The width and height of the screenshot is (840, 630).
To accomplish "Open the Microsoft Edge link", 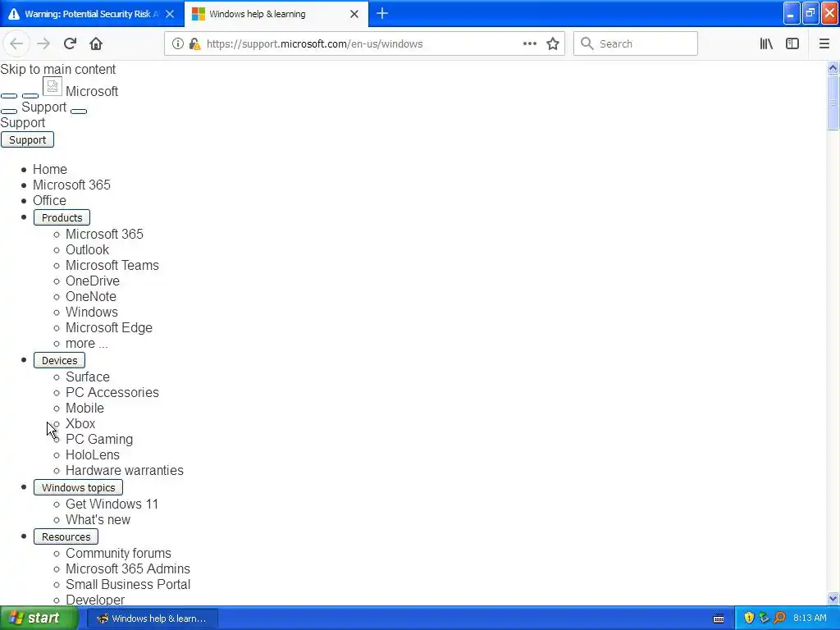I will click(x=109, y=327).
